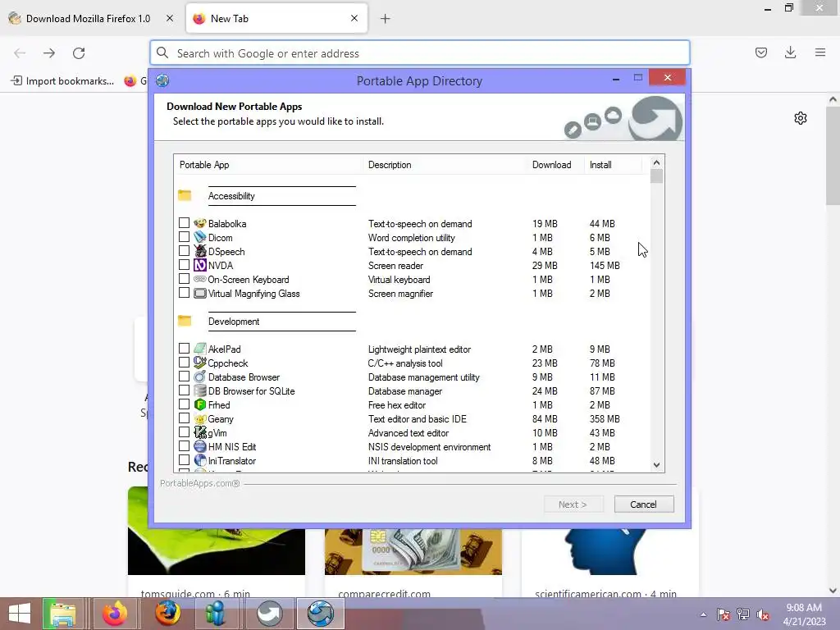The image size is (840, 630).
Task: Open Windows Start button
Action: pos(20,614)
